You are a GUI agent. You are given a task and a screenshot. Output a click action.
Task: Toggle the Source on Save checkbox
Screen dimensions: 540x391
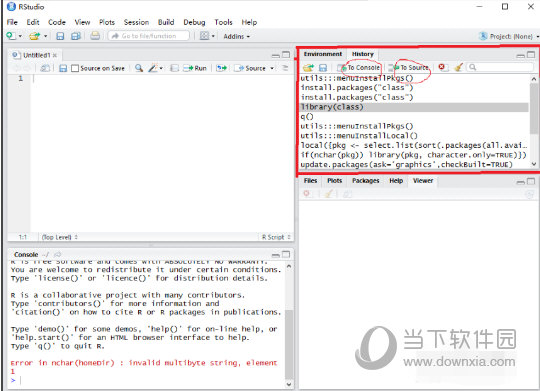click(x=75, y=68)
